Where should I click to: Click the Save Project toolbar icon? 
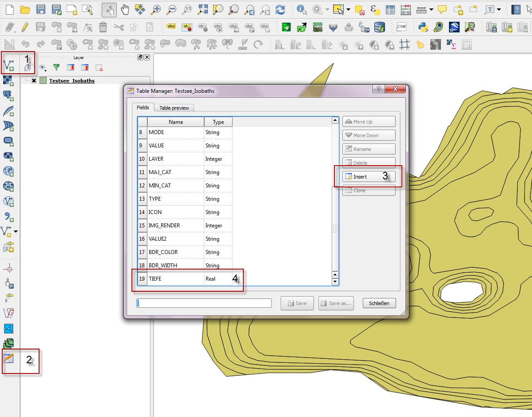pos(41,9)
